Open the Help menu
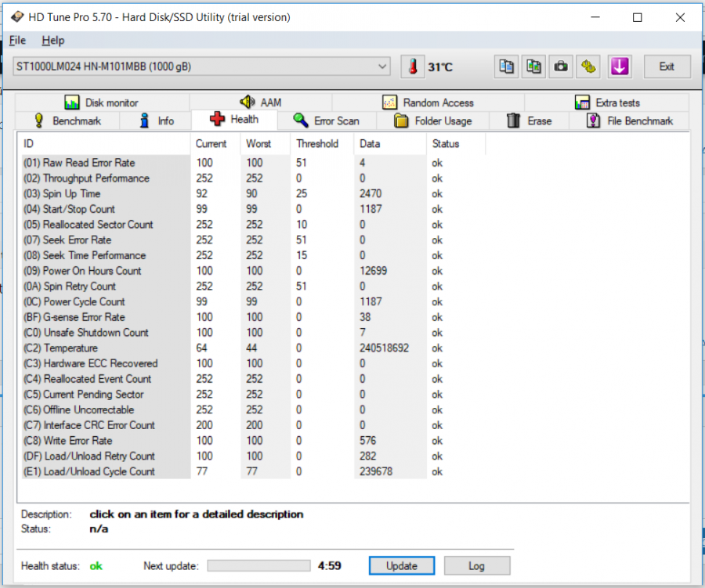Image resolution: width=705 pixels, height=588 pixels. 53,41
